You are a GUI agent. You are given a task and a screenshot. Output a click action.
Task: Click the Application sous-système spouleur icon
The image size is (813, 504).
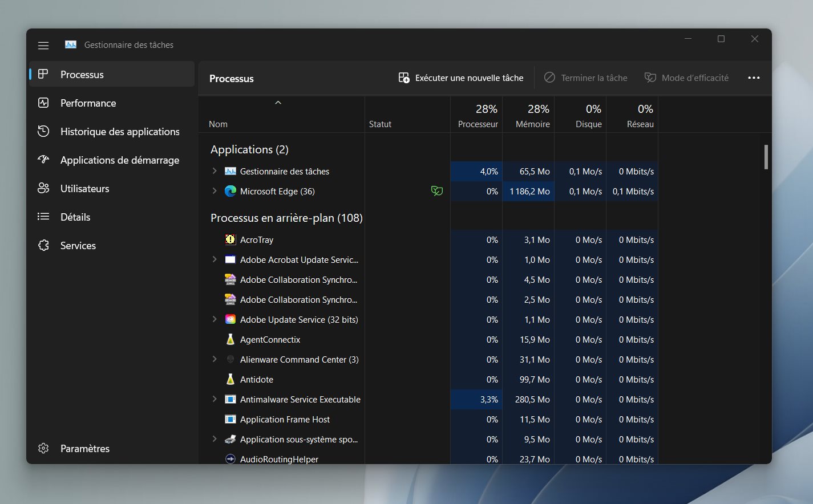[230, 439]
